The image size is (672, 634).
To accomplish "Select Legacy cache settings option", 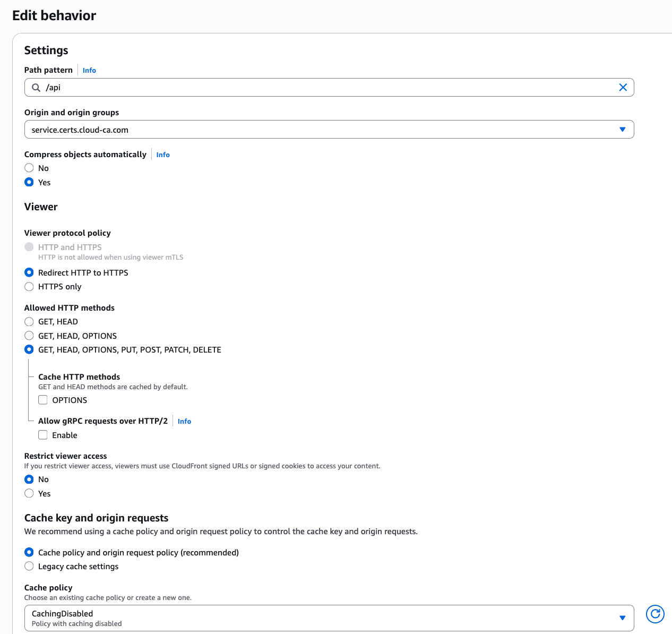I will coord(29,566).
